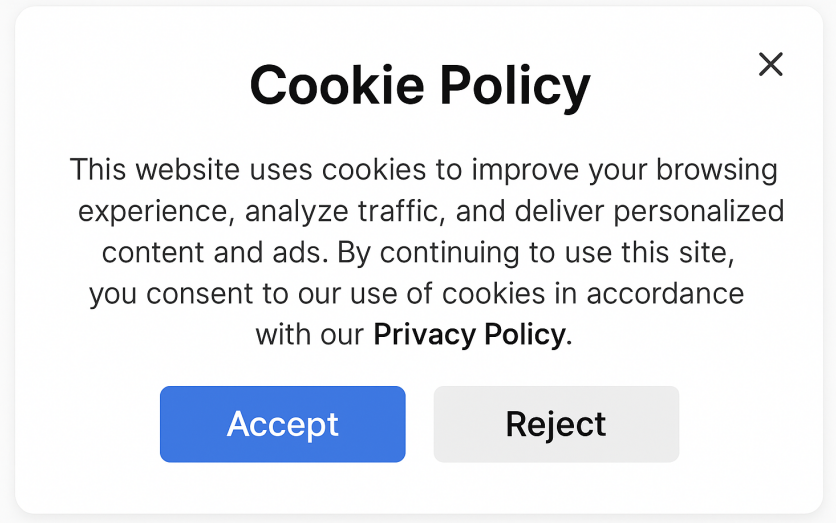Click the line starting with content and ads
The width and height of the screenshot is (836, 523).
(x=419, y=253)
